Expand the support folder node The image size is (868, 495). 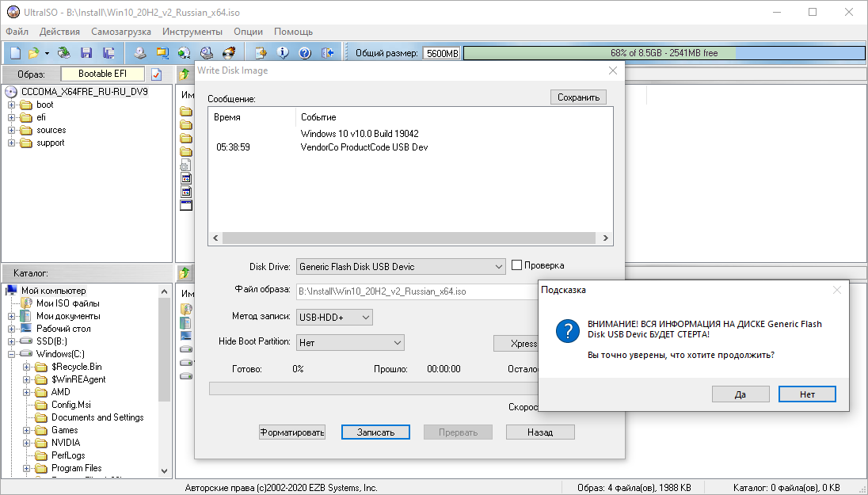click(11, 143)
